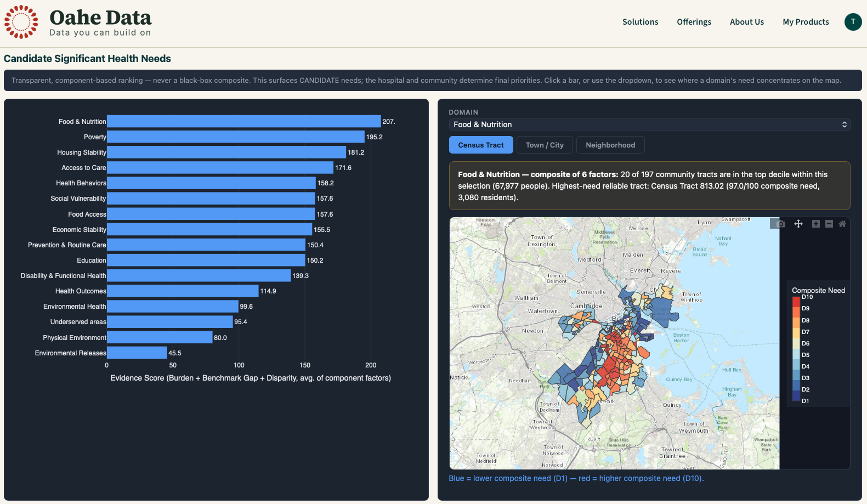867x504 pixels.
Task: Select the Poverty bar in chart
Action: coord(236,137)
